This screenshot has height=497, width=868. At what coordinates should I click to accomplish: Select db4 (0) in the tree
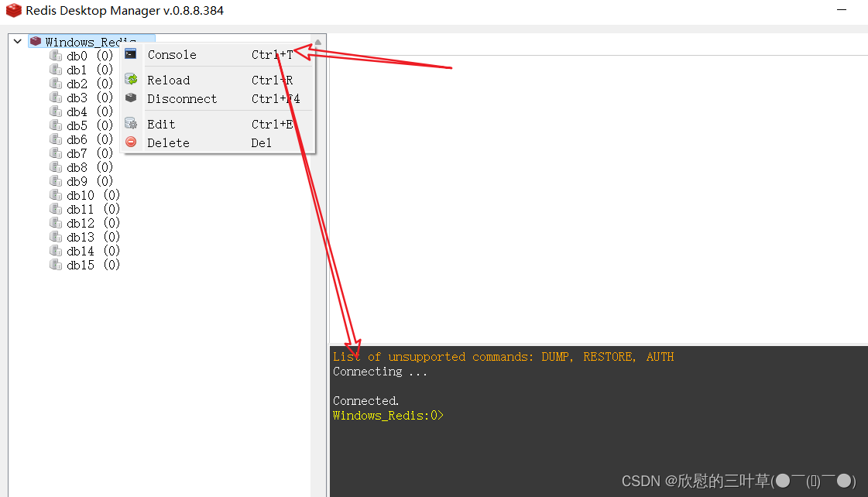[90, 111]
